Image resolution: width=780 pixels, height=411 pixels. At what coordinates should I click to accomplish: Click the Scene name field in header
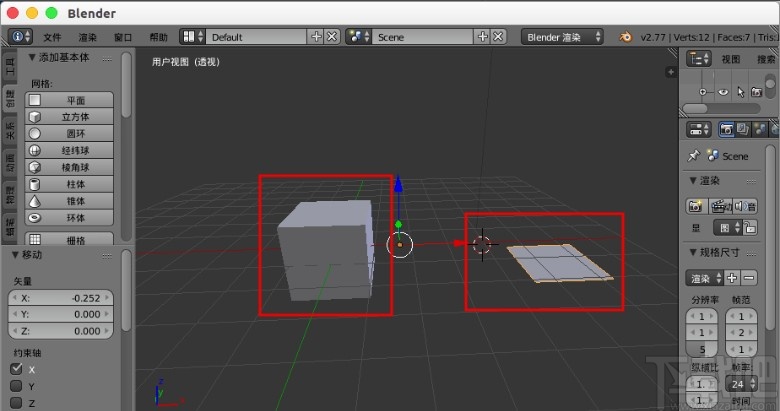click(x=423, y=37)
